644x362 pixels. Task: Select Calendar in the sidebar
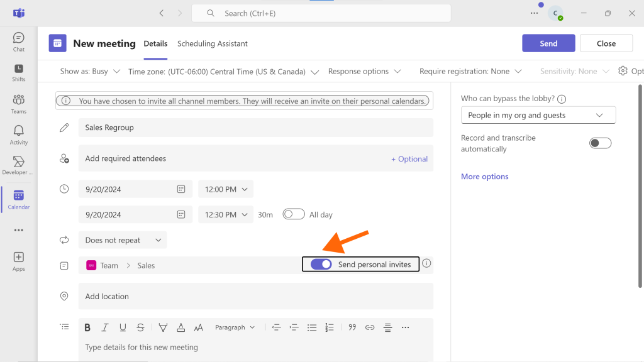[x=18, y=199]
